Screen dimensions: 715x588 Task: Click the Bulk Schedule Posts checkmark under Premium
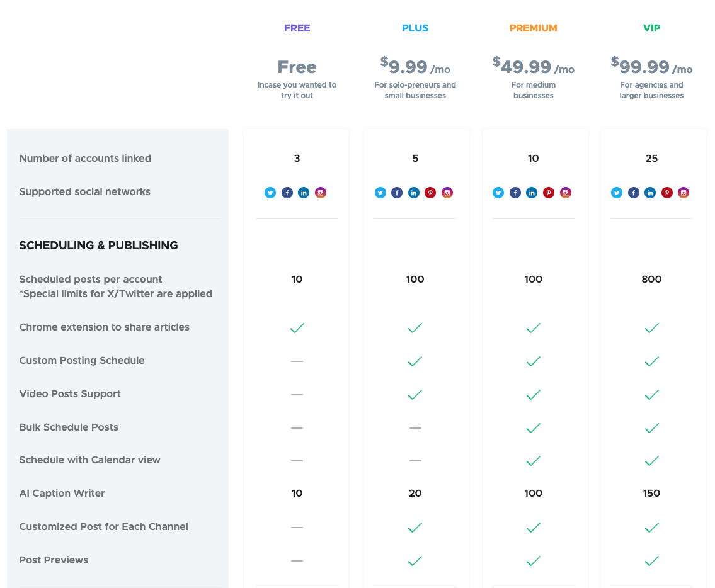coord(533,428)
